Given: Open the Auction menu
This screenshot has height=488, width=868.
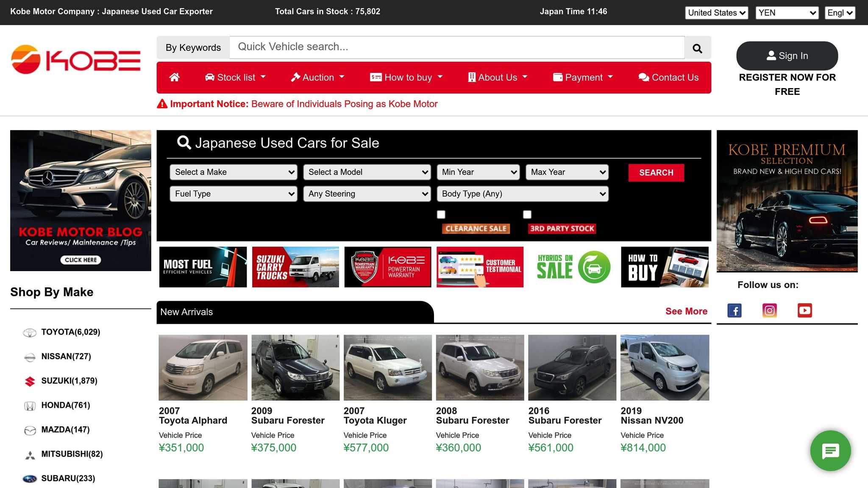Looking at the screenshot, I should (318, 78).
